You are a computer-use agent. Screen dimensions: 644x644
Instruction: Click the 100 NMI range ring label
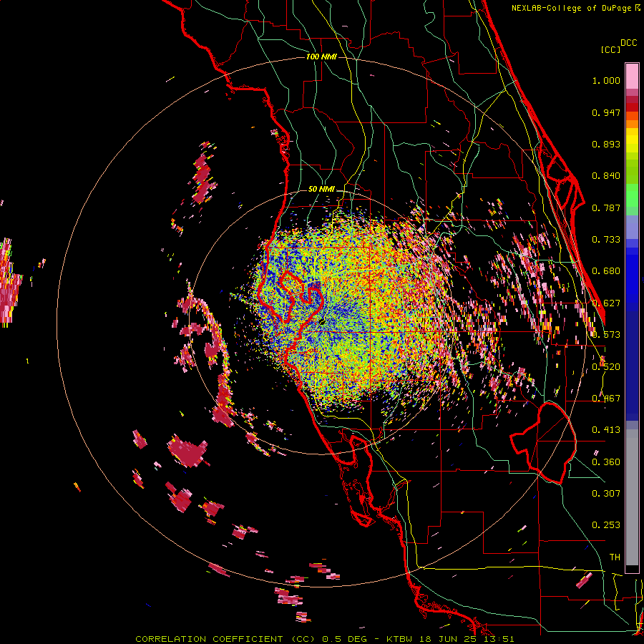[x=321, y=57]
